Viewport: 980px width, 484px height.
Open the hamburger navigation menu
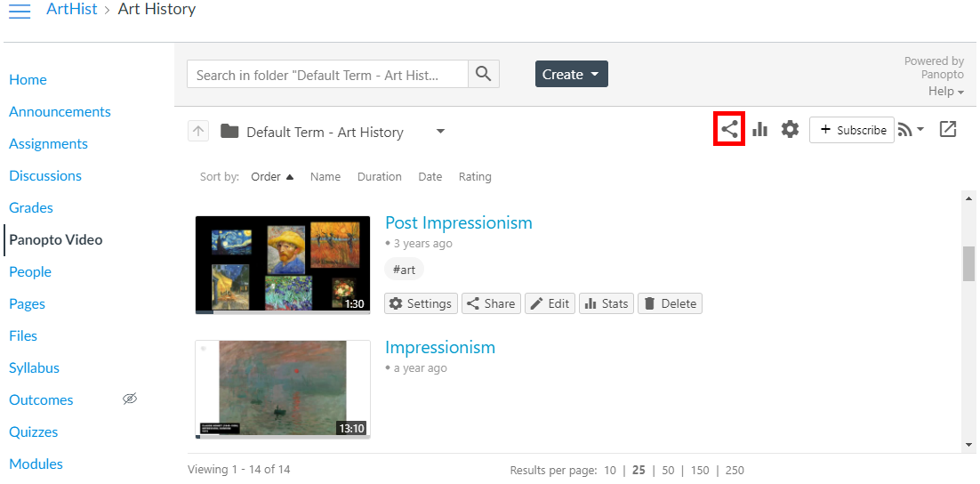pos(20,11)
